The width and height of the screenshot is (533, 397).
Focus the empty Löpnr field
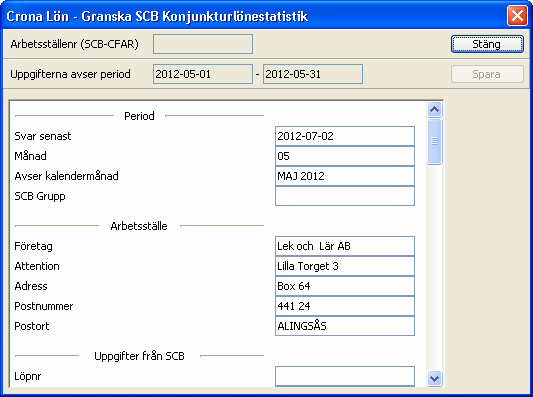pos(345,376)
